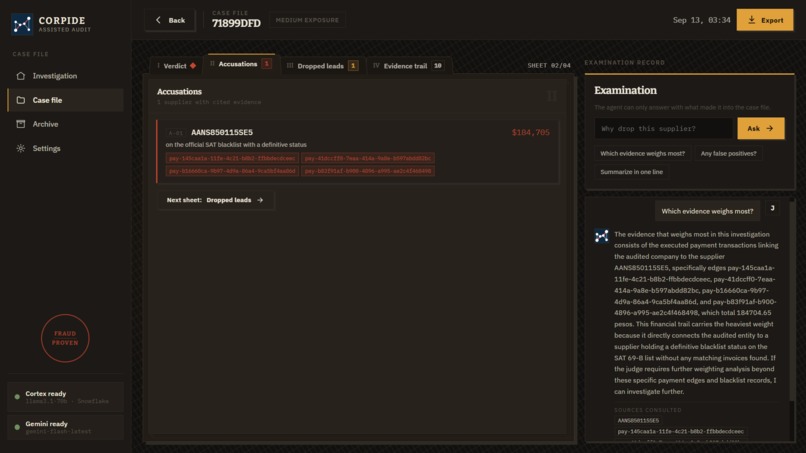Submit question with Ask button

(x=761, y=129)
